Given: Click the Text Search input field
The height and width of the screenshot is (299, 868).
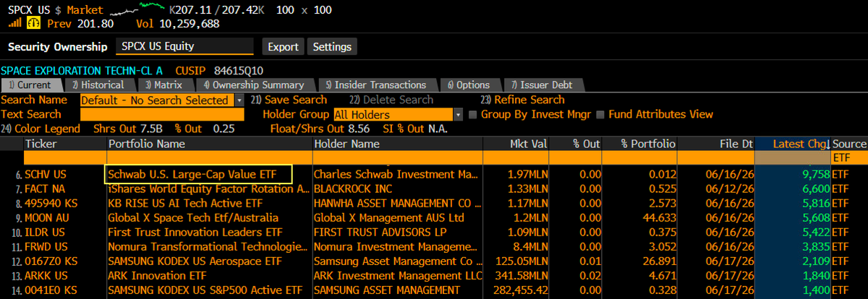Looking at the screenshot, I should [x=162, y=114].
